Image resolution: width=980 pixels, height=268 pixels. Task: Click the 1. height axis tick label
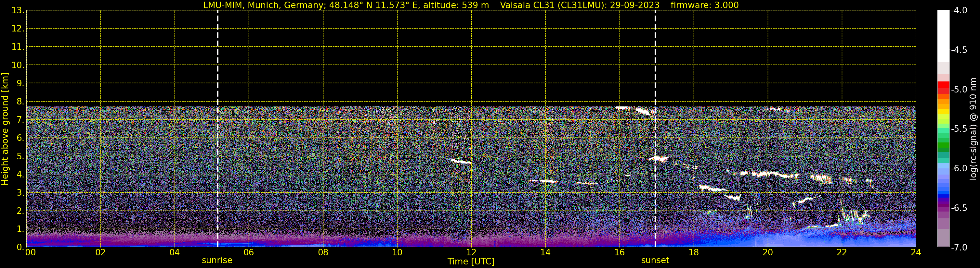point(20,229)
